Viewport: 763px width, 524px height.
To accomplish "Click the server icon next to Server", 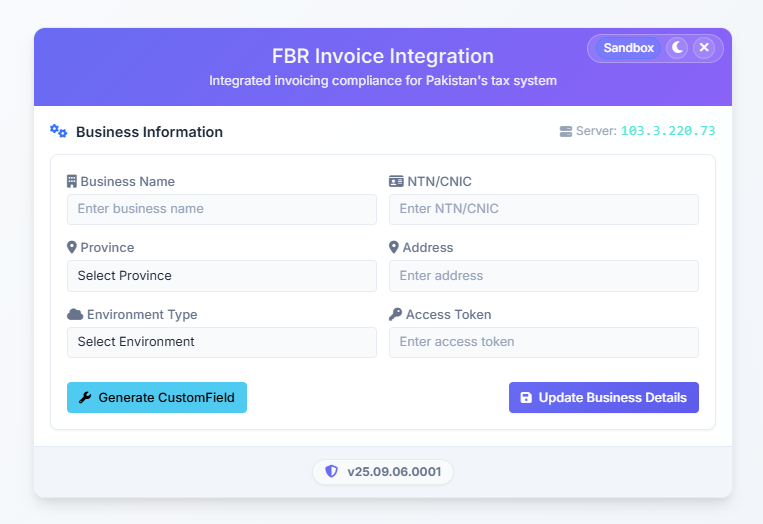I will pos(565,131).
